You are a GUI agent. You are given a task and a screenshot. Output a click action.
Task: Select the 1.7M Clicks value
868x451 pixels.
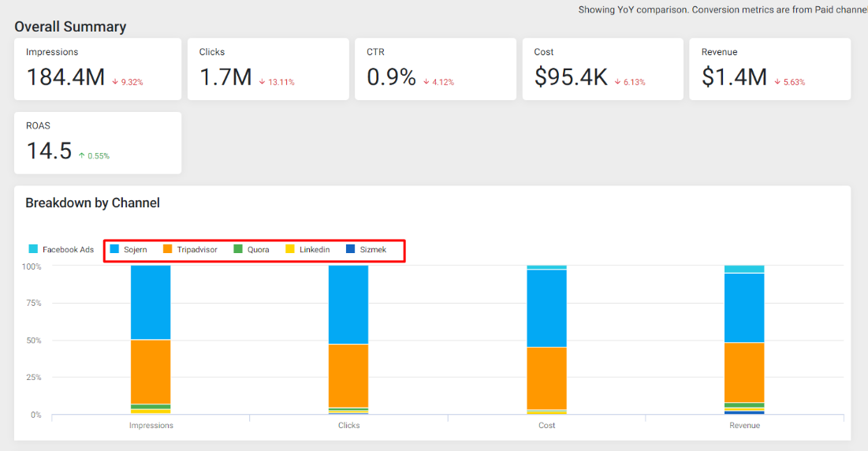(x=225, y=77)
